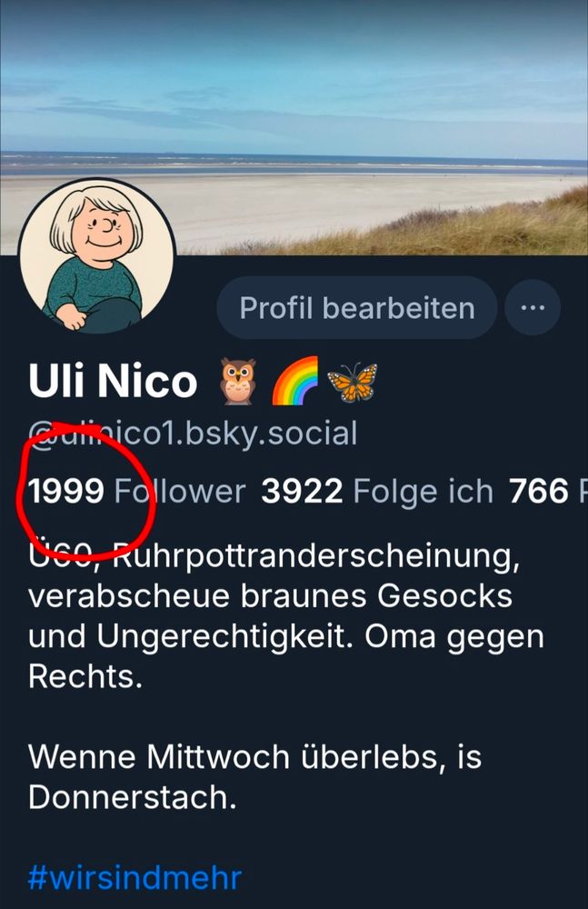
Task: Click the line Wenne Mittwoch überlebs, is
Action: pos(254,757)
